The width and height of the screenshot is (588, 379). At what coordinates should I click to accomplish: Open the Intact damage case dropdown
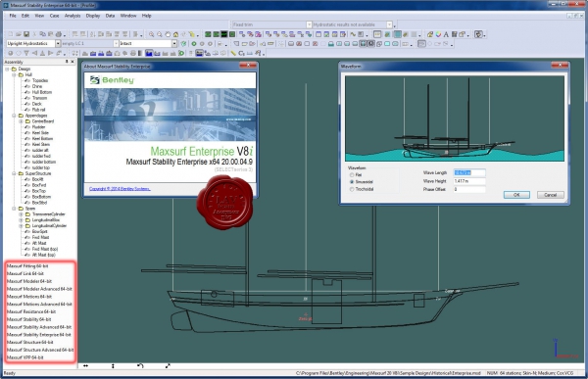coord(174,44)
